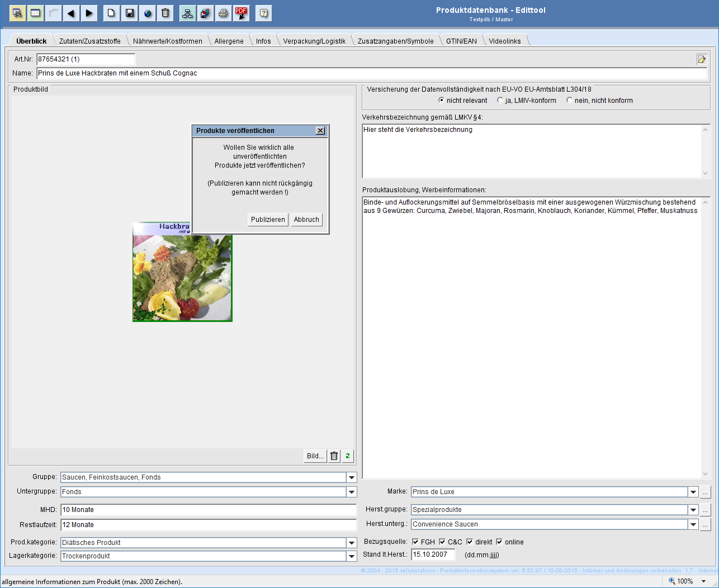This screenshot has height=588, width=719.
Task: Print product using printer icon
Action: pyautogui.click(x=224, y=13)
